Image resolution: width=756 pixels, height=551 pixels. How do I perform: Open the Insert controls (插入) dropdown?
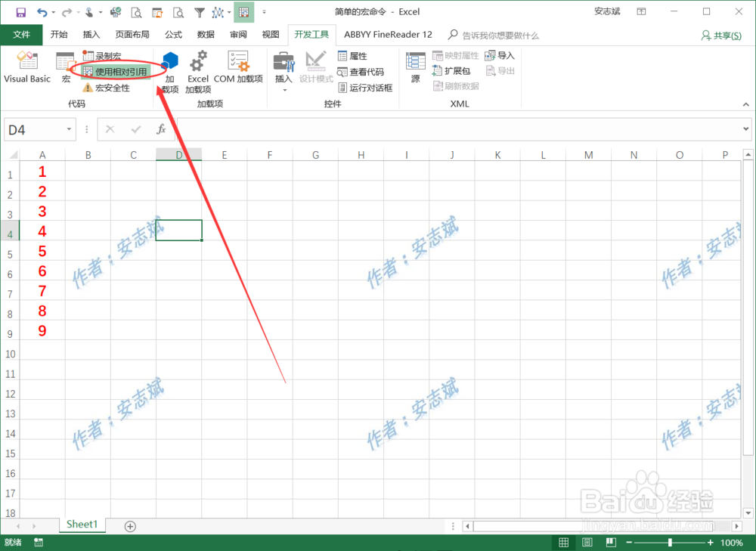283,73
